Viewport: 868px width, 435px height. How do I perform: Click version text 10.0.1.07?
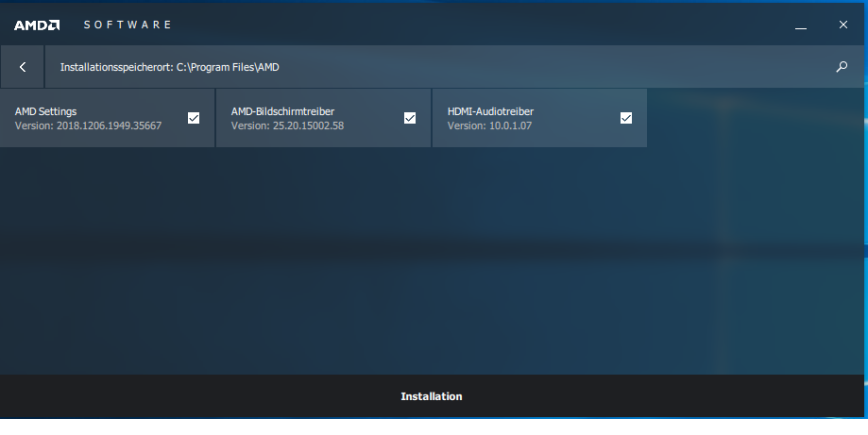point(510,125)
